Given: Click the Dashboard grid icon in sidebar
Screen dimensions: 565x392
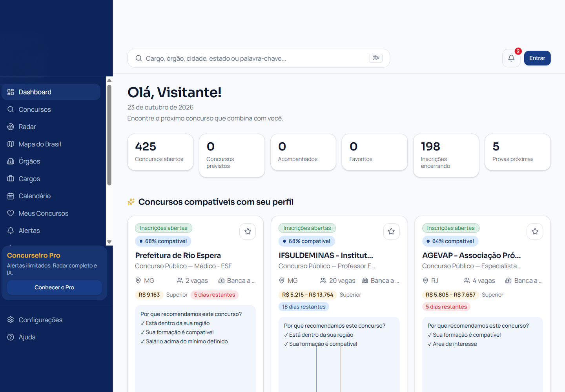Looking at the screenshot, I should (x=11, y=92).
